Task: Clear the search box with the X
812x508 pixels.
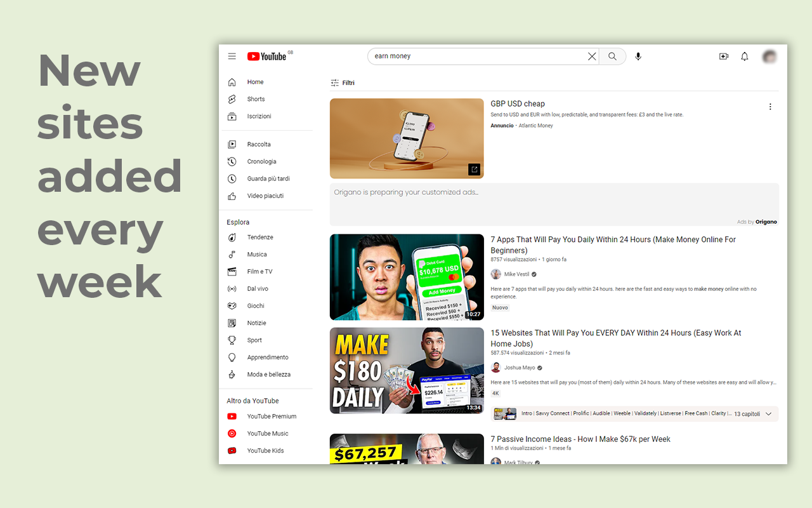Action: tap(592, 57)
